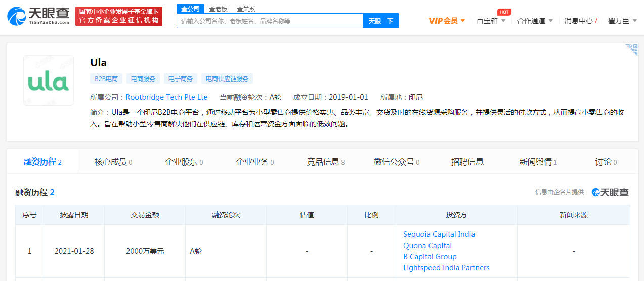Screen dimensions: 644x281
Task: Expand the 百宝箱 dropdown menu
Action: click(x=491, y=21)
